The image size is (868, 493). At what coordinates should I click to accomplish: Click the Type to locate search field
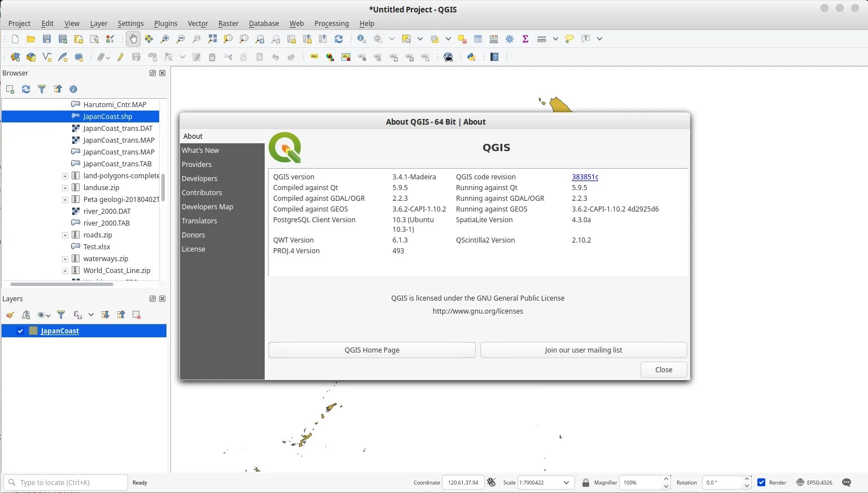65,483
